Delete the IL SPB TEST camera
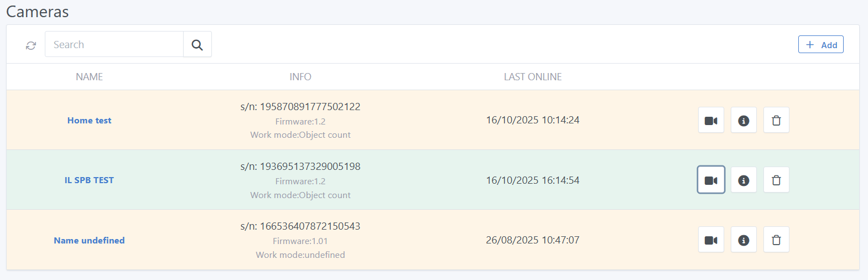This screenshot has height=280, width=868. coord(776,180)
